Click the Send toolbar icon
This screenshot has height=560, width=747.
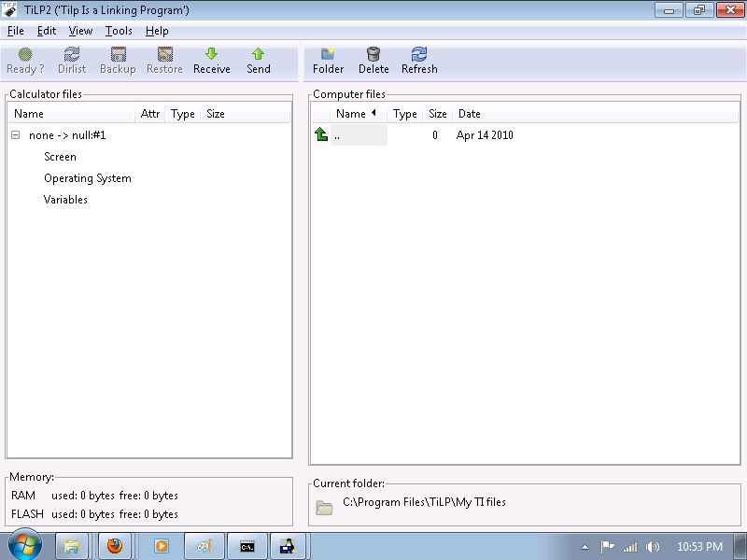pyautogui.click(x=259, y=55)
